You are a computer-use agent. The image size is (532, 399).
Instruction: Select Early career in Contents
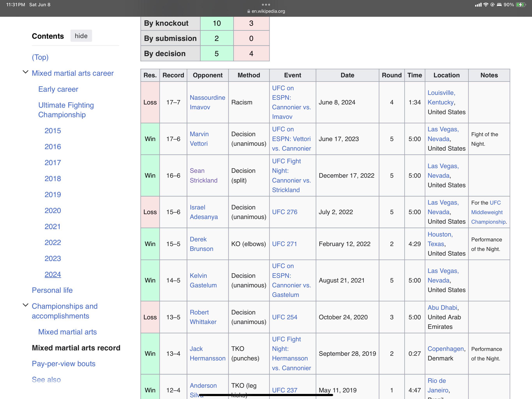(x=58, y=89)
